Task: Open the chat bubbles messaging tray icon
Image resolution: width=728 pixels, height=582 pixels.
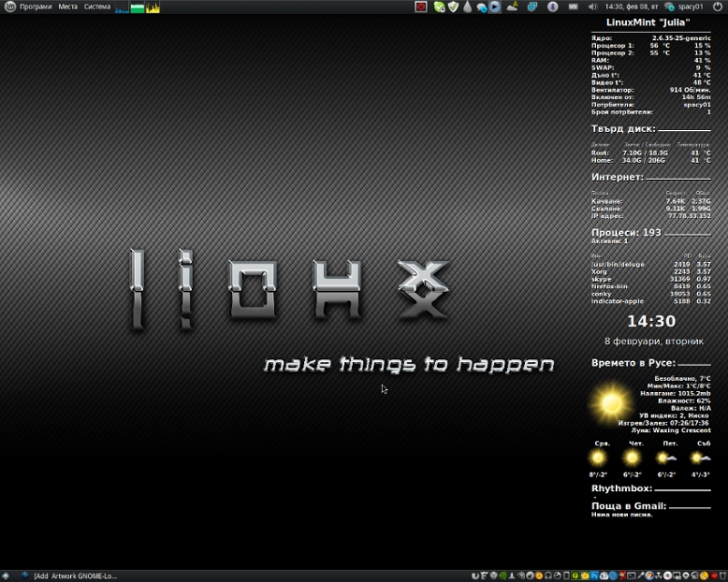Action: [x=481, y=7]
